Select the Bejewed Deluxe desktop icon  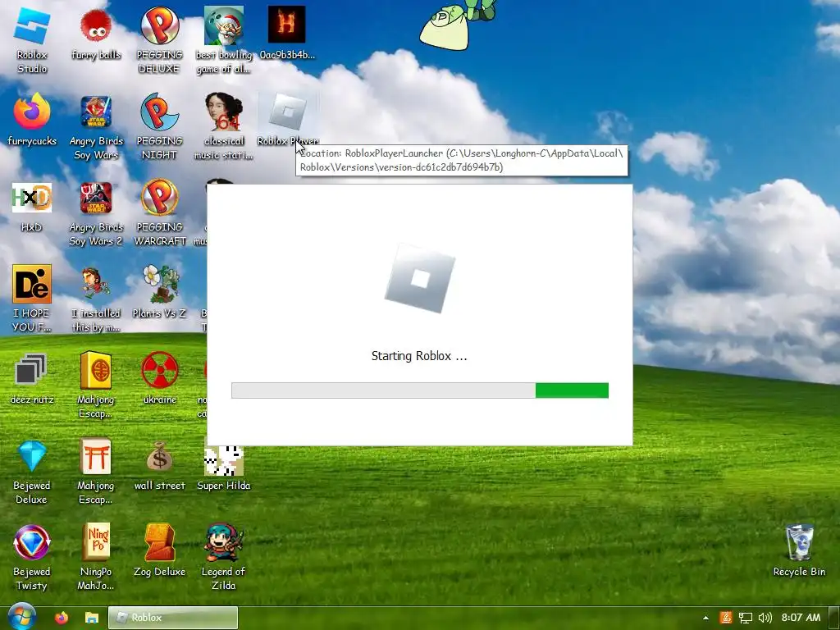[32, 472]
